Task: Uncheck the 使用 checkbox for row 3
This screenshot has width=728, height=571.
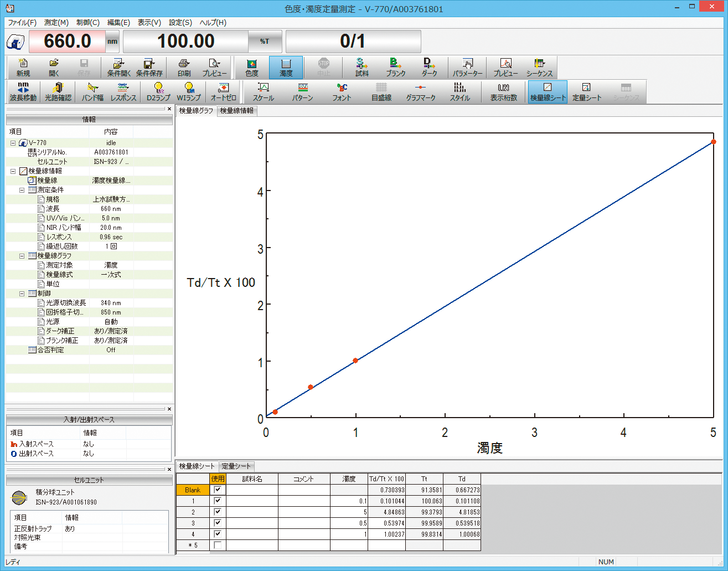Action: [x=218, y=523]
